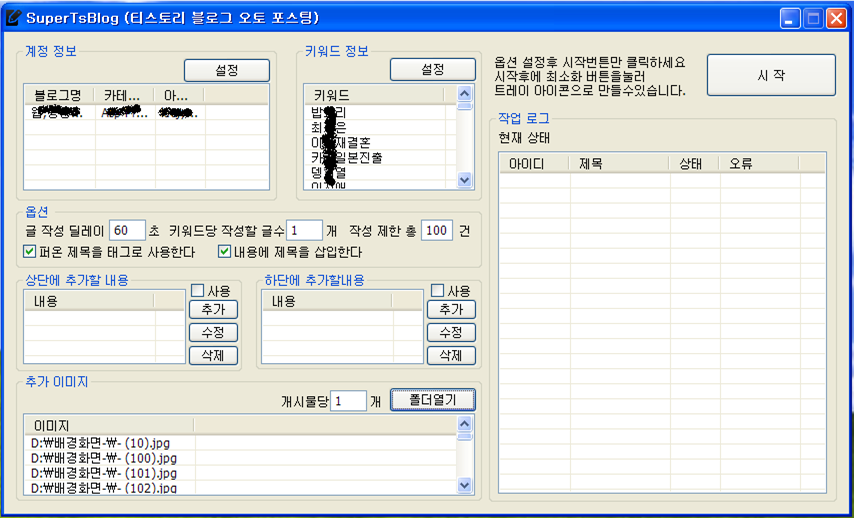Click 추가 beside 하단에 추가할내용 list

451,309
